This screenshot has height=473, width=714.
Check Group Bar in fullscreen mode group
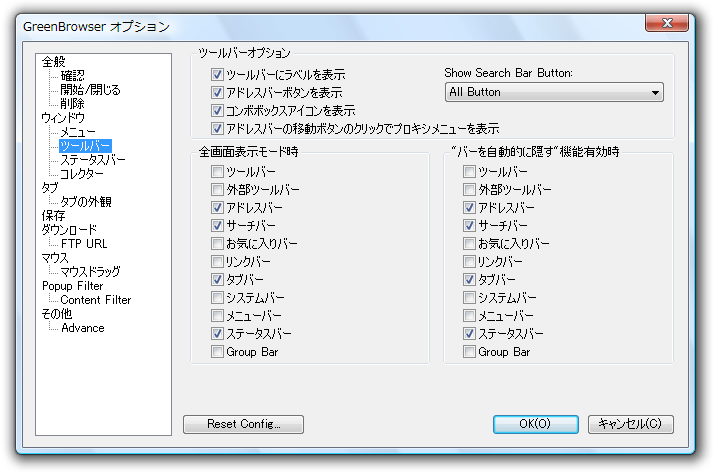point(217,351)
